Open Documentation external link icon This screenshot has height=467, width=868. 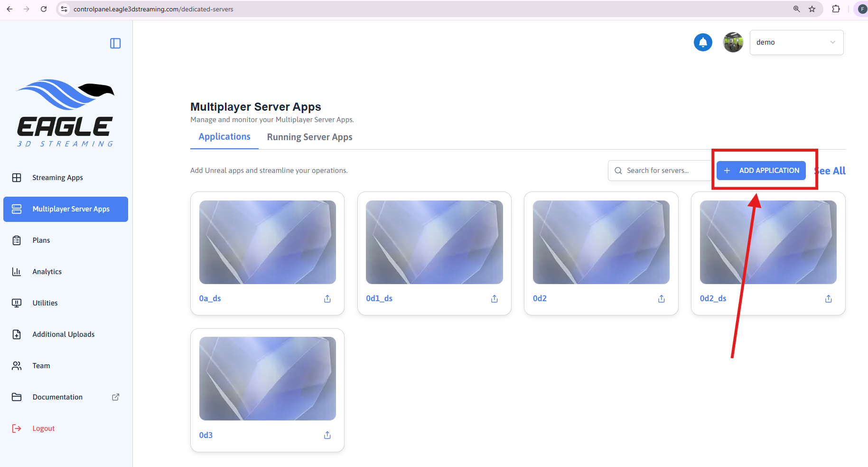click(115, 397)
